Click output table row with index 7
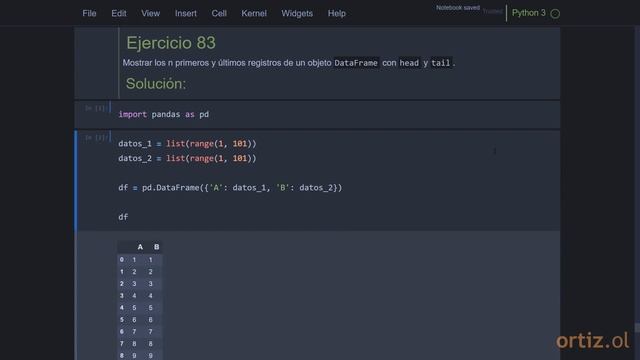Screen dimensions: 640x360 140,344
